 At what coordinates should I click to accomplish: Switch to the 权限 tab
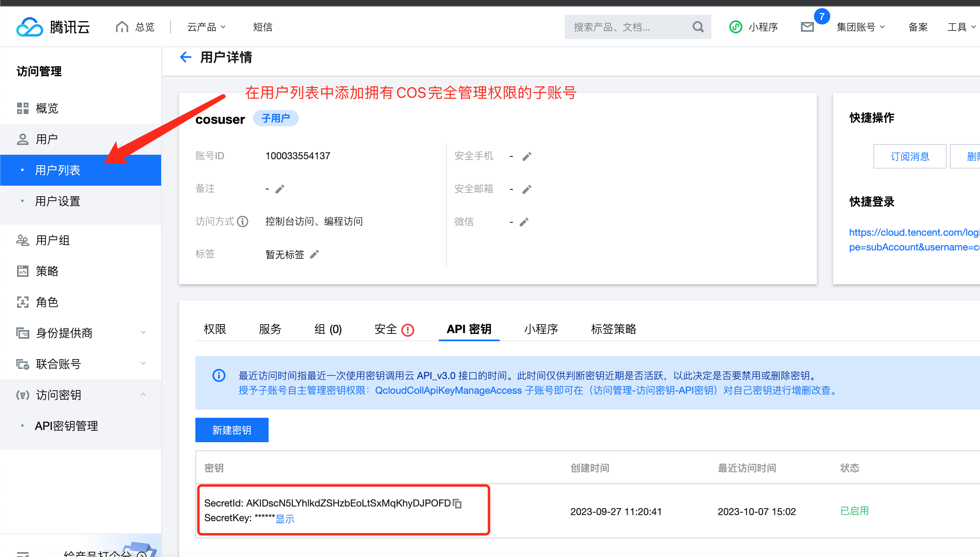(215, 329)
